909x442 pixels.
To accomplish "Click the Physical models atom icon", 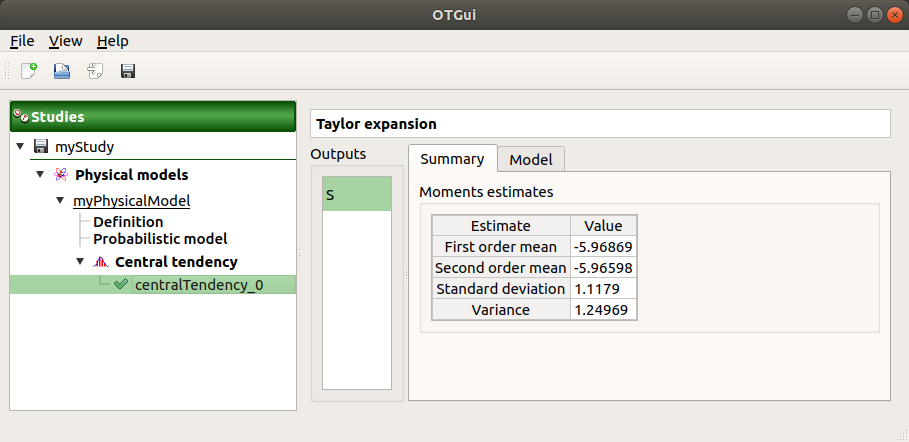I will tap(61, 175).
